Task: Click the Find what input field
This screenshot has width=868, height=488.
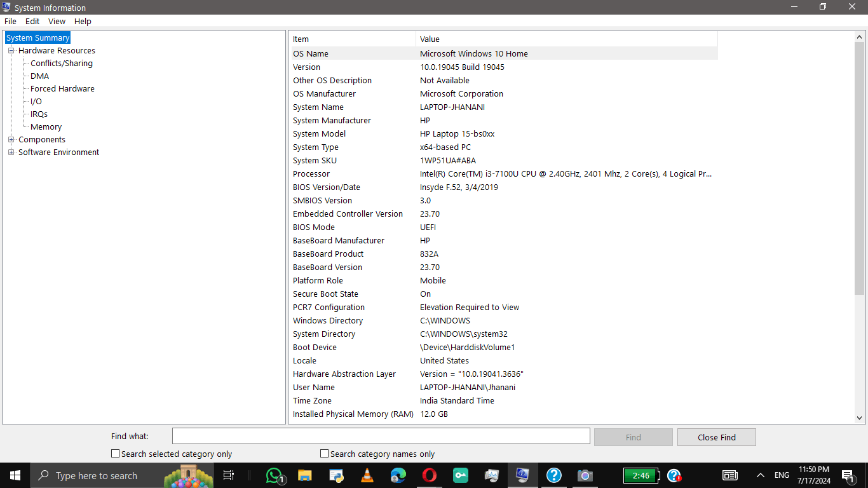Action: 381,436
